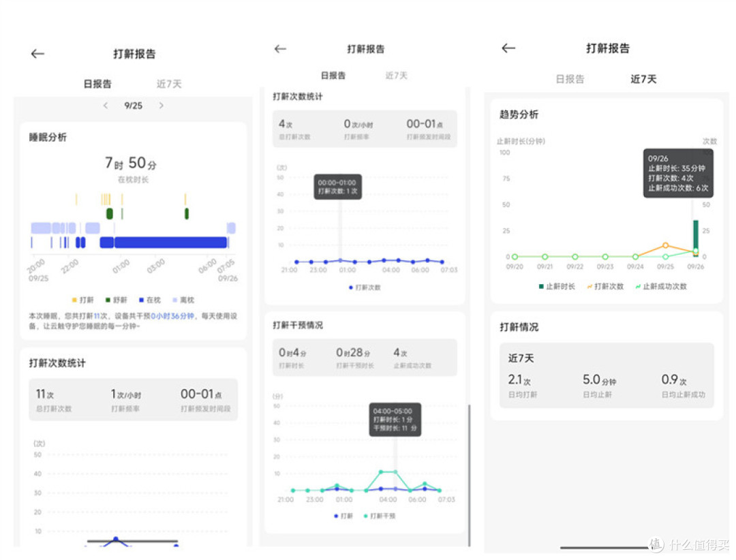Image resolution: width=736 pixels, height=560 pixels.
Task: Click the 2.1次 daily average snore value
Action: coord(519,379)
